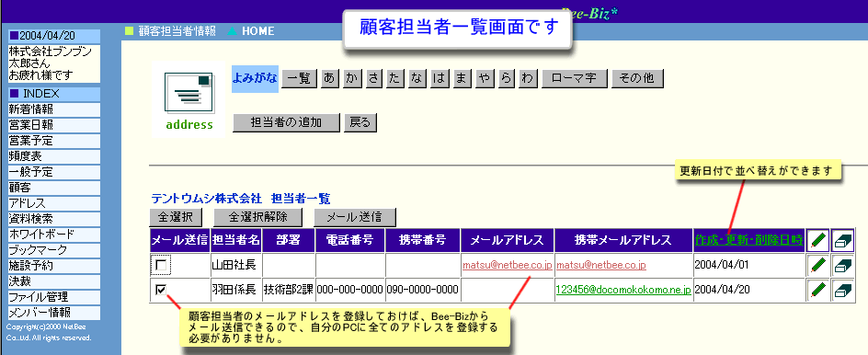
Task: Click the address envelope icon
Action: (188, 99)
